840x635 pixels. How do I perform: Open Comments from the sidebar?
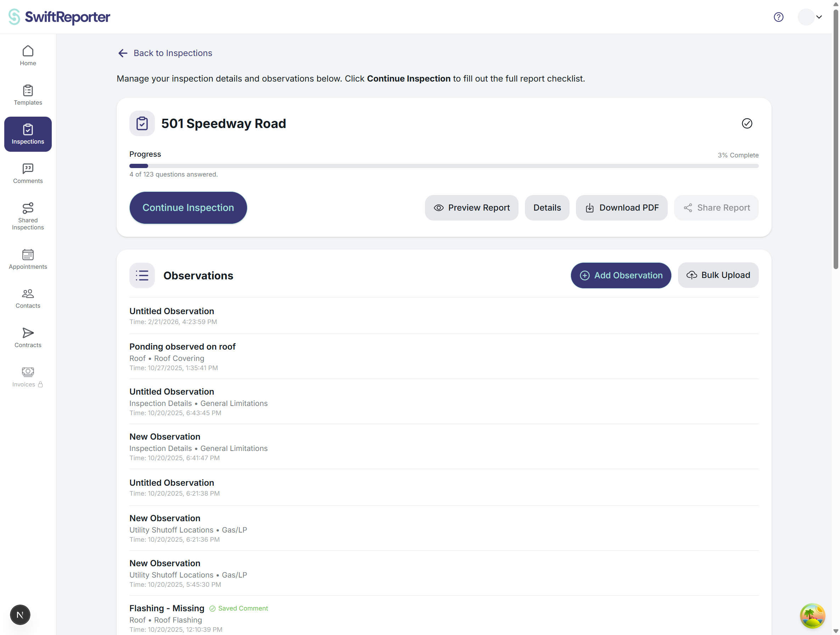point(28,173)
